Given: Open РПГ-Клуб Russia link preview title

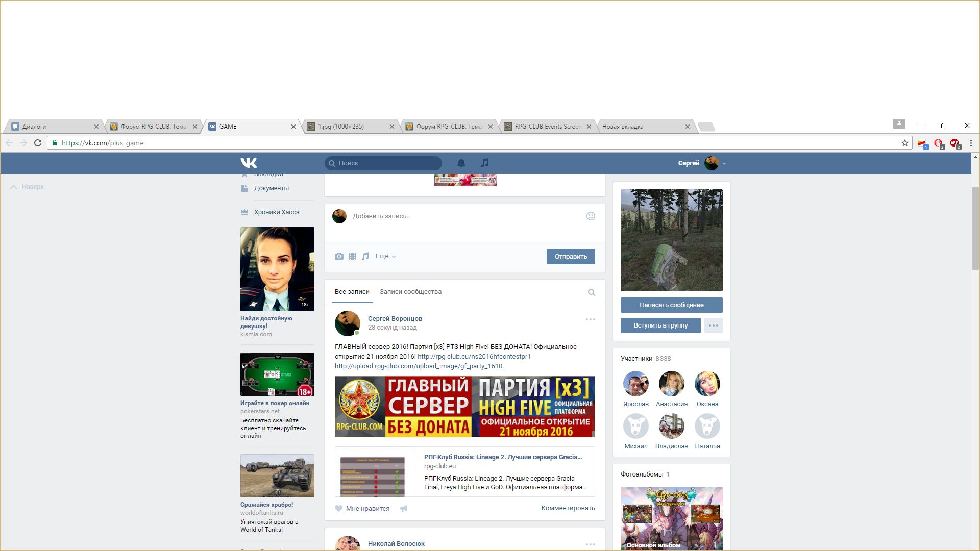Looking at the screenshot, I should (503, 457).
